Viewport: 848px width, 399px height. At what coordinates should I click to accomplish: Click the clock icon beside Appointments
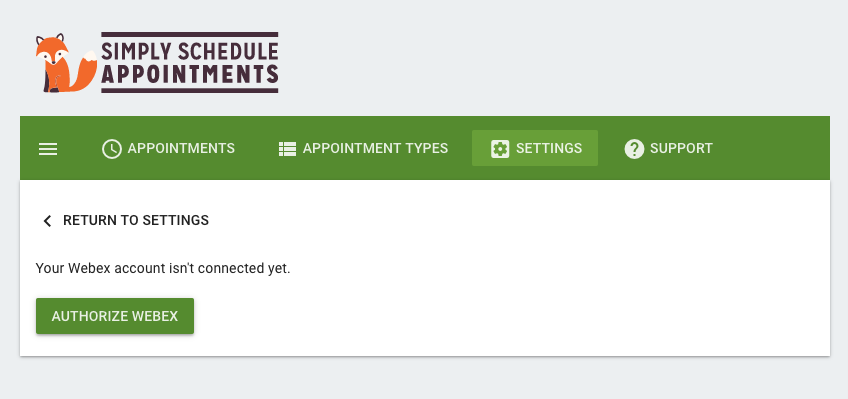(x=111, y=149)
